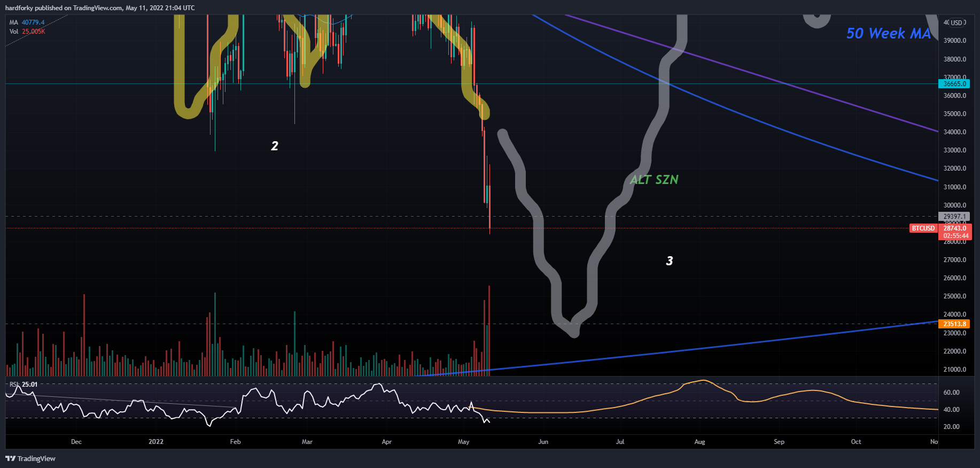This screenshot has width=980, height=468.
Task: Click the 35000.0 price axis value
Action: [x=955, y=114]
